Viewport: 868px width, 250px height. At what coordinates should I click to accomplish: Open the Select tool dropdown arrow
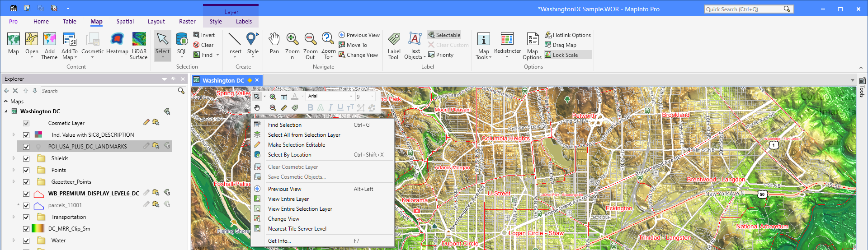click(x=162, y=57)
